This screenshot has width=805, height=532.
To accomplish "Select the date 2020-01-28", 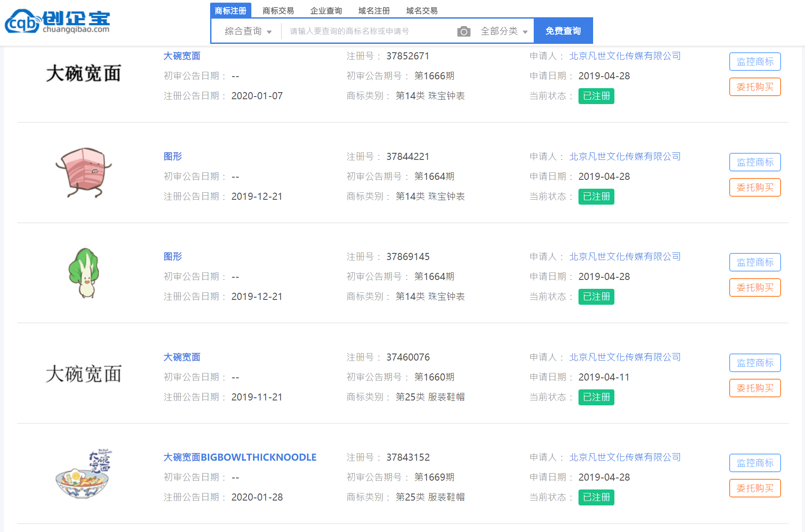I will 257,497.
